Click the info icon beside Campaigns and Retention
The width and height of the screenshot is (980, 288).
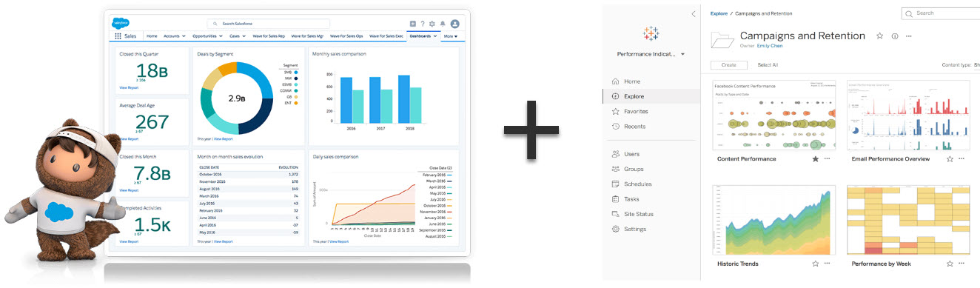pyautogui.click(x=895, y=36)
